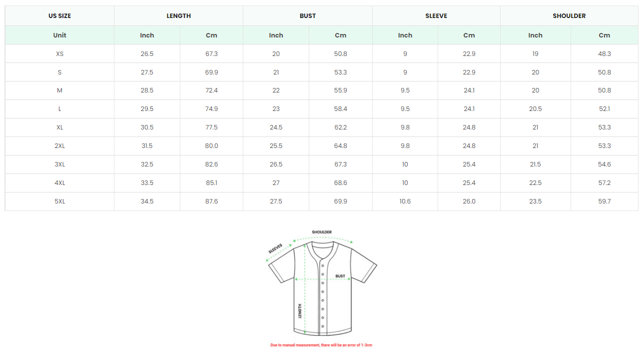This screenshot has width=644, height=357.
Task: Click the 59.7 shoulder cm cell
Action: point(605,201)
